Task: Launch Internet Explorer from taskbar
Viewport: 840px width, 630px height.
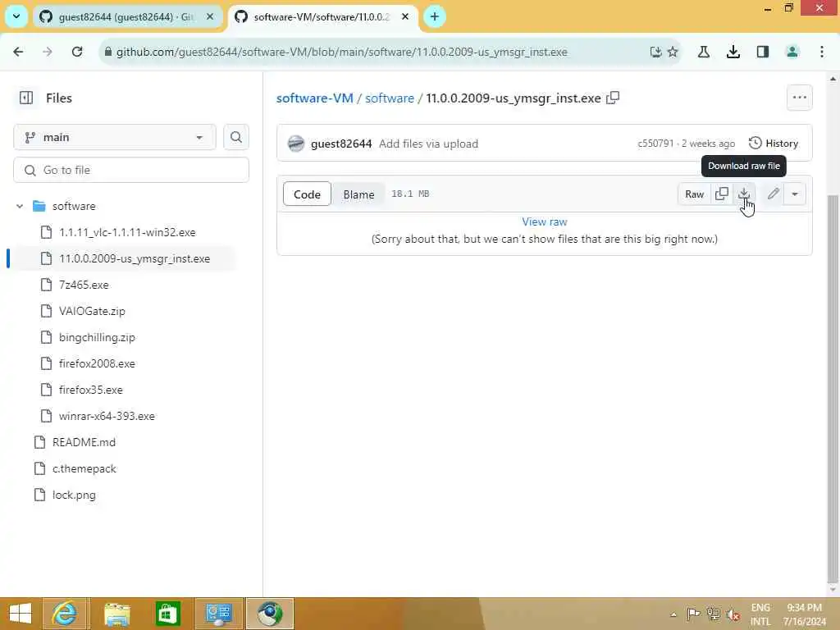Action: pyautogui.click(x=64, y=614)
